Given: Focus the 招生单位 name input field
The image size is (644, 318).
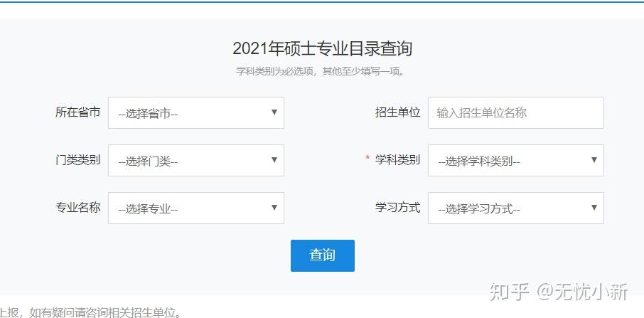Looking at the screenshot, I should [515, 112].
